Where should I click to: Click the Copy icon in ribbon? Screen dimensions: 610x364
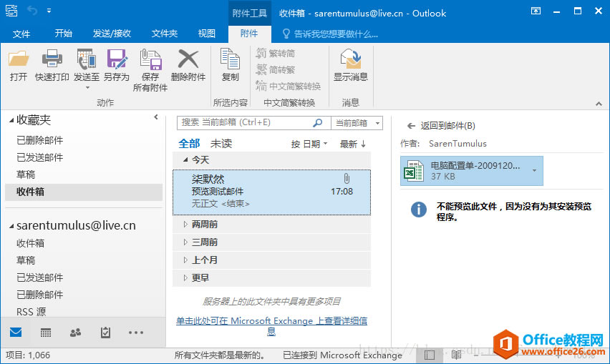[230, 59]
